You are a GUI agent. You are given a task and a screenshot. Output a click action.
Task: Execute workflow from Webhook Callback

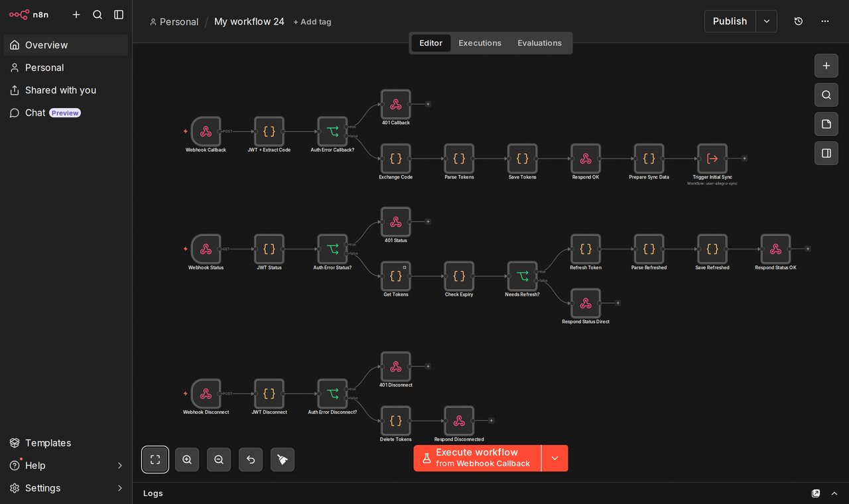477,458
